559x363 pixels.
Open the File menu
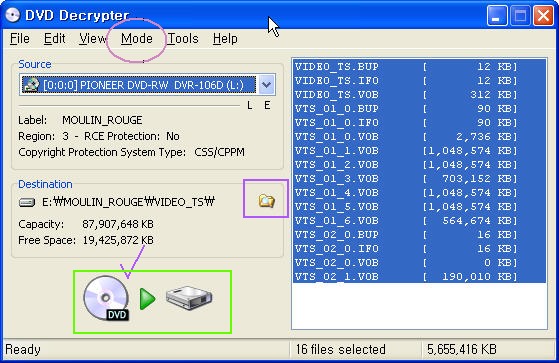pos(20,39)
